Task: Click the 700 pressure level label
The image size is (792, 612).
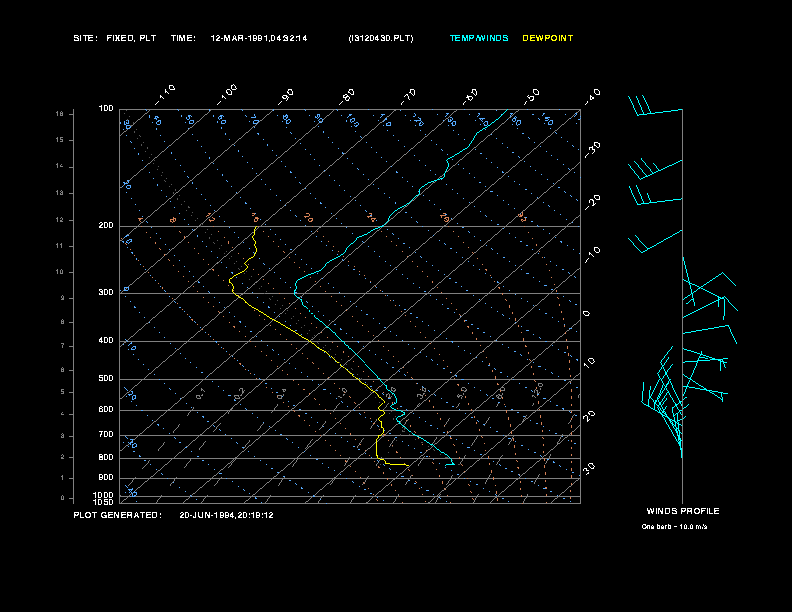Action: 106,434
